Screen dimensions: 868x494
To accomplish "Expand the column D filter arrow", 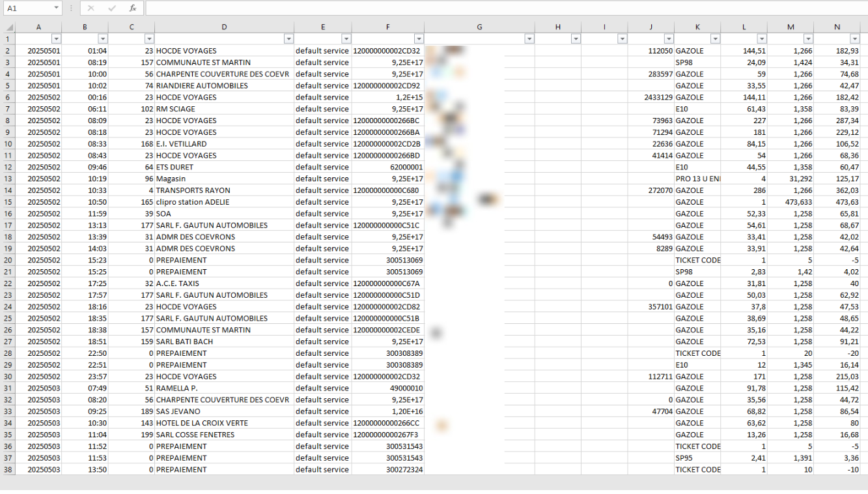I will click(288, 39).
